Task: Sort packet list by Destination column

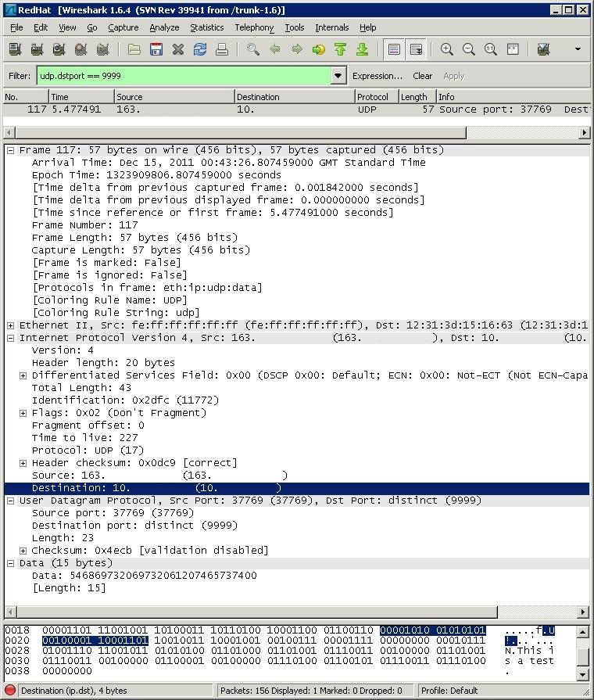Action: (x=295, y=97)
